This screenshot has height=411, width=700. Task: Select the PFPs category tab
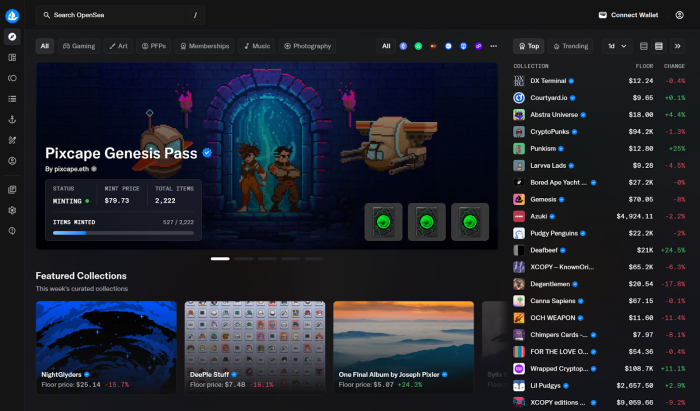click(x=154, y=46)
